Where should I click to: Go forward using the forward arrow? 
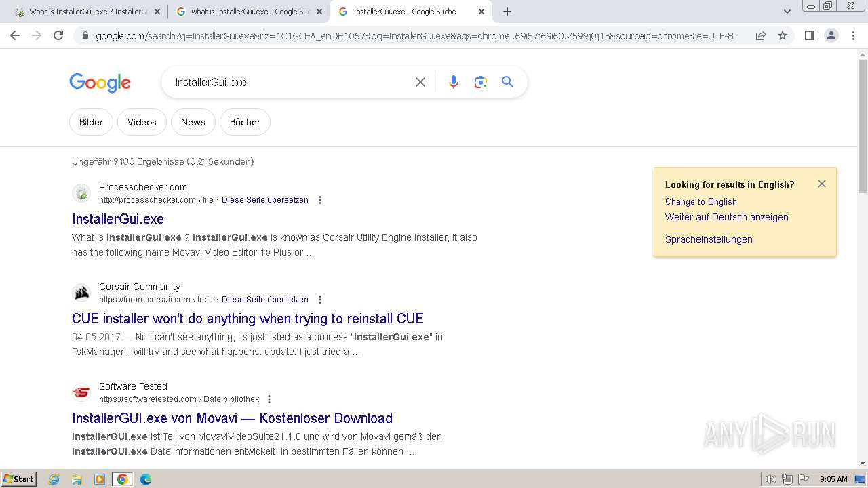click(x=37, y=35)
